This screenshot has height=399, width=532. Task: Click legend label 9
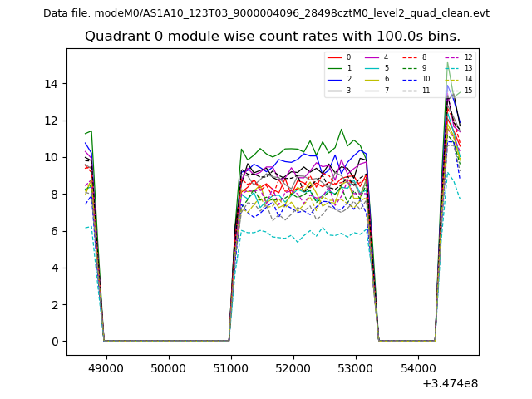[x=424, y=68]
